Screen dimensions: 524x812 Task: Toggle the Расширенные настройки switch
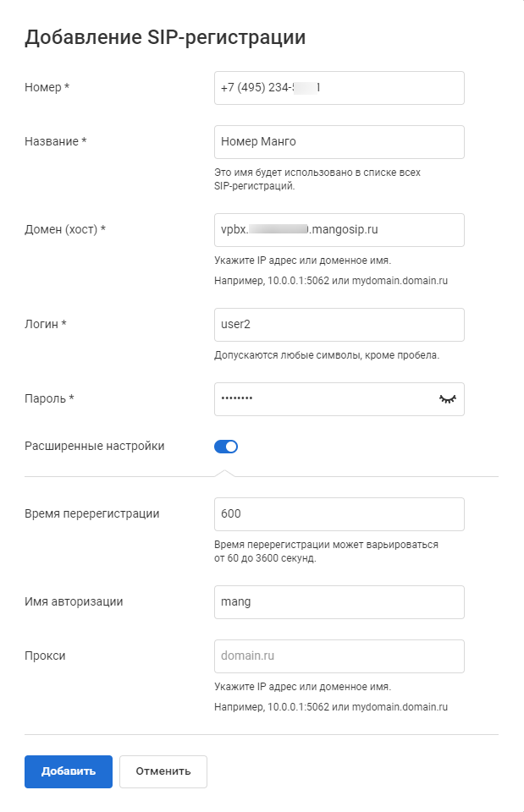point(226,447)
